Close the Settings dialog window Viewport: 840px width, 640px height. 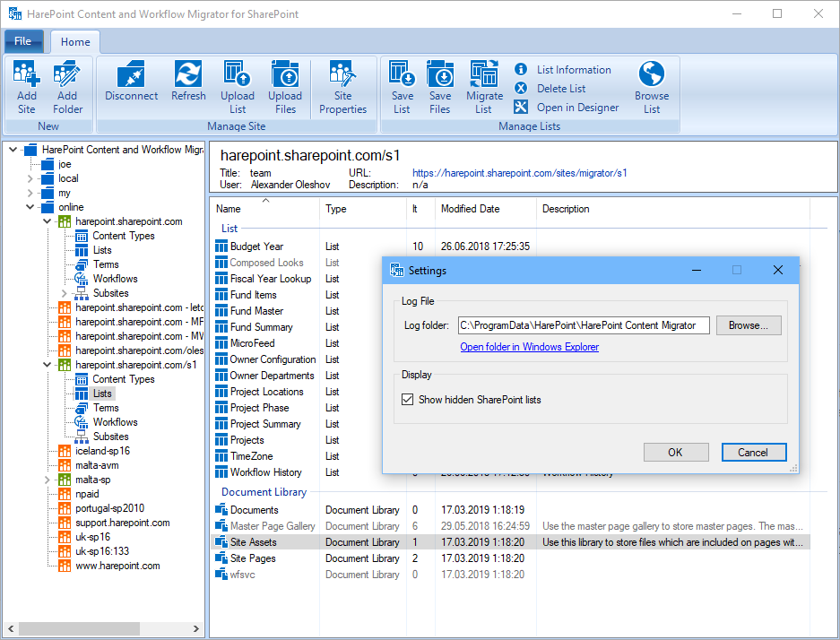click(x=778, y=270)
